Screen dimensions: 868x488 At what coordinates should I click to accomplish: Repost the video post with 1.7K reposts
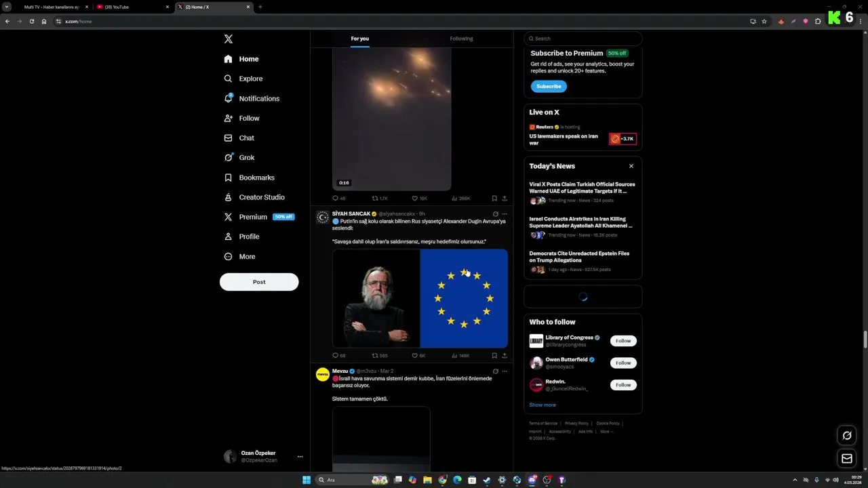click(380, 199)
